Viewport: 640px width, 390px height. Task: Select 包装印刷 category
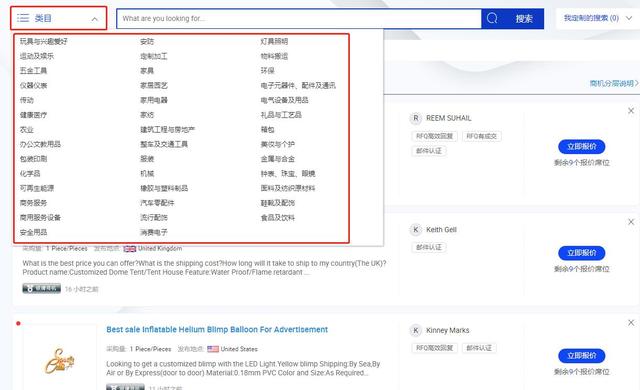(33, 159)
